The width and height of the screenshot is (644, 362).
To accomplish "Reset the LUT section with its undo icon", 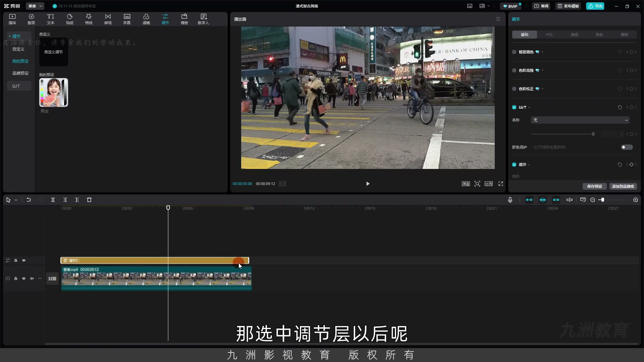I will (620, 107).
